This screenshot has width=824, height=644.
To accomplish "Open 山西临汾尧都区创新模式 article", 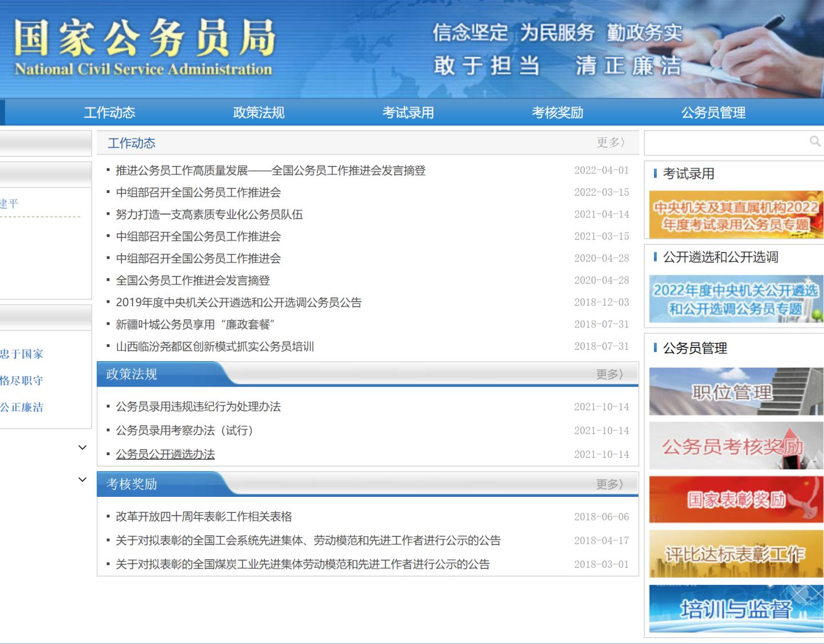I will pos(215,346).
